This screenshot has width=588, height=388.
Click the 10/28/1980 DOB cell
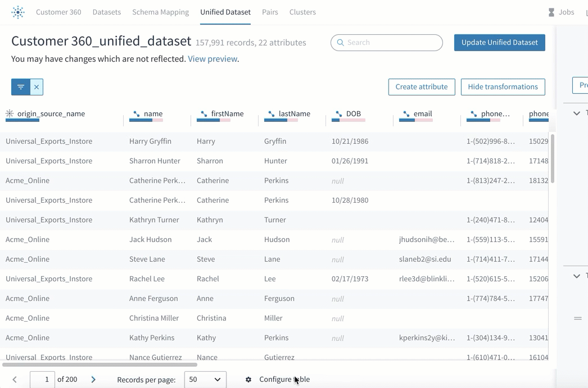click(350, 200)
